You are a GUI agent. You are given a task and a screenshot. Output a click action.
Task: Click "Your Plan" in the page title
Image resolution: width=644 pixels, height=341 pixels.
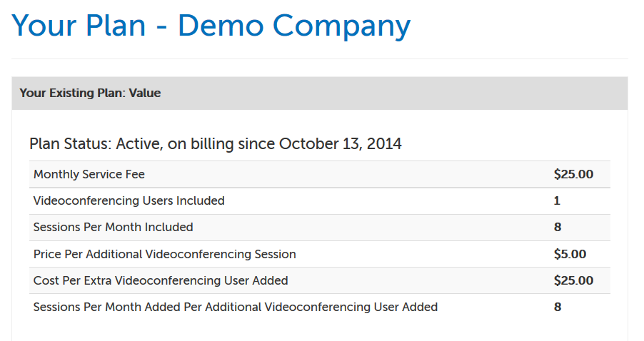pos(79,26)
